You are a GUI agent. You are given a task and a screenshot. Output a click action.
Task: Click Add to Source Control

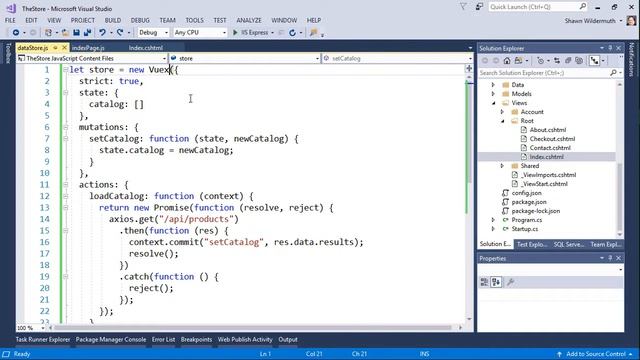596,354
